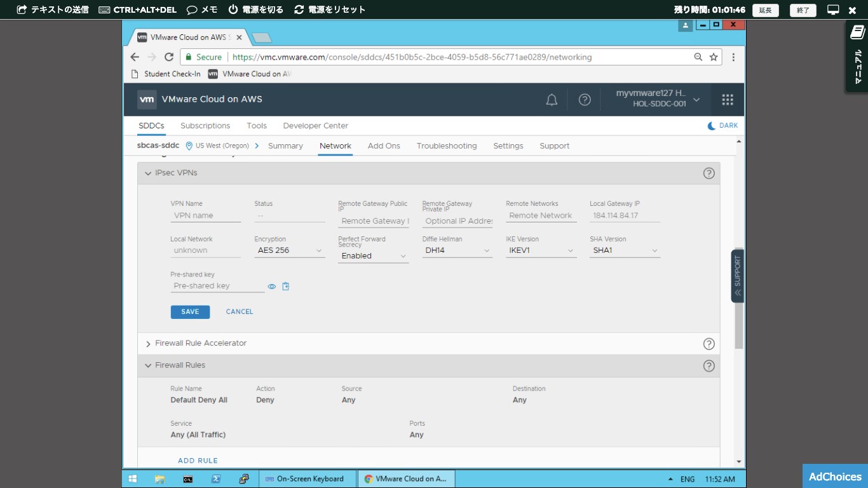Select the Network tab
The image size is (868, 488).
336,146
